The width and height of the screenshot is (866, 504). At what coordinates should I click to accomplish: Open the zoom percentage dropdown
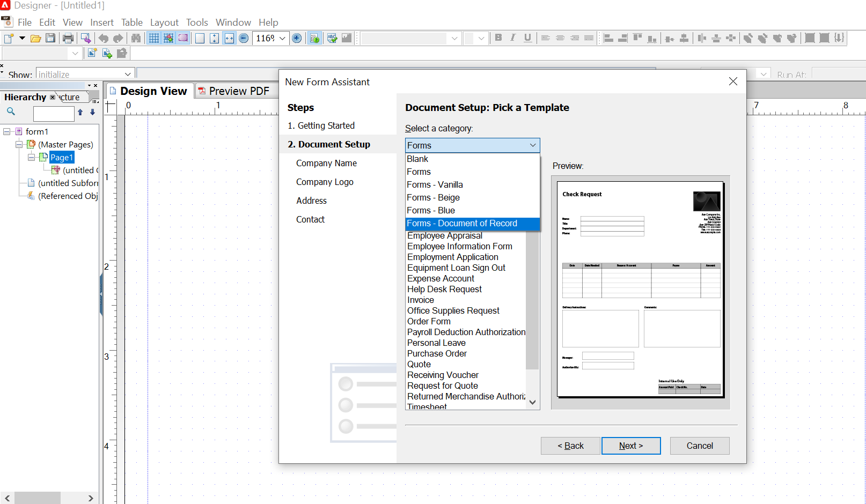(x=282, y=38)
